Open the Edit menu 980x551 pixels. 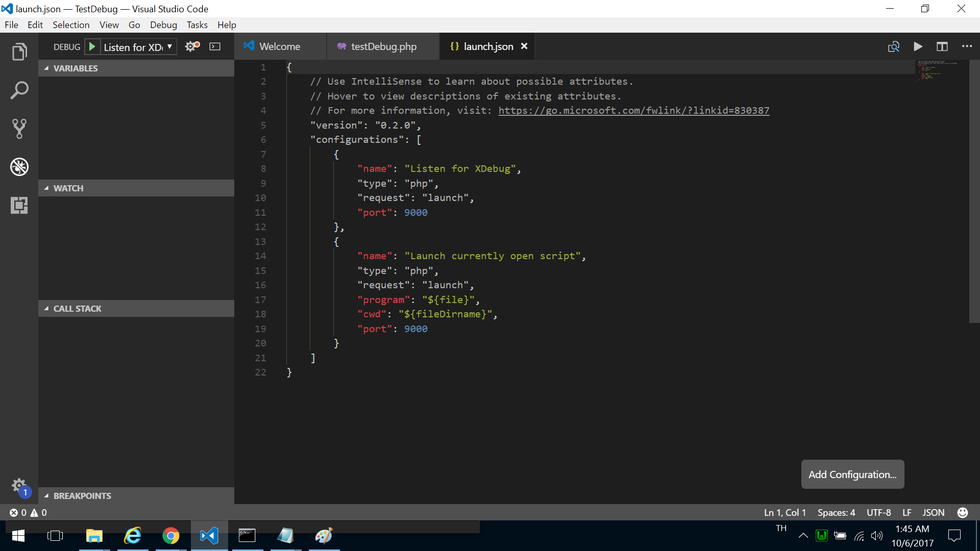pyautogui.click(x=35, y=25)
